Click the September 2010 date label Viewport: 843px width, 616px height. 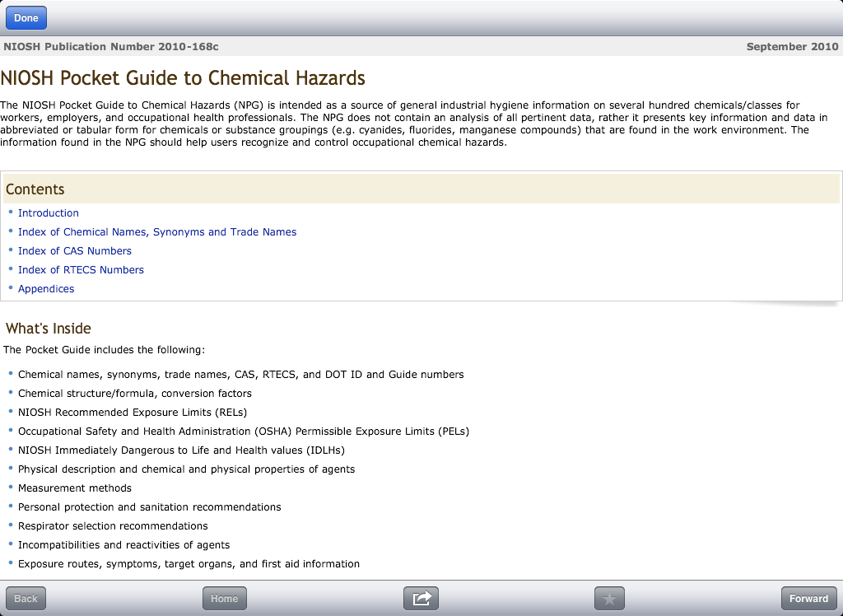[x=792, y=47]
